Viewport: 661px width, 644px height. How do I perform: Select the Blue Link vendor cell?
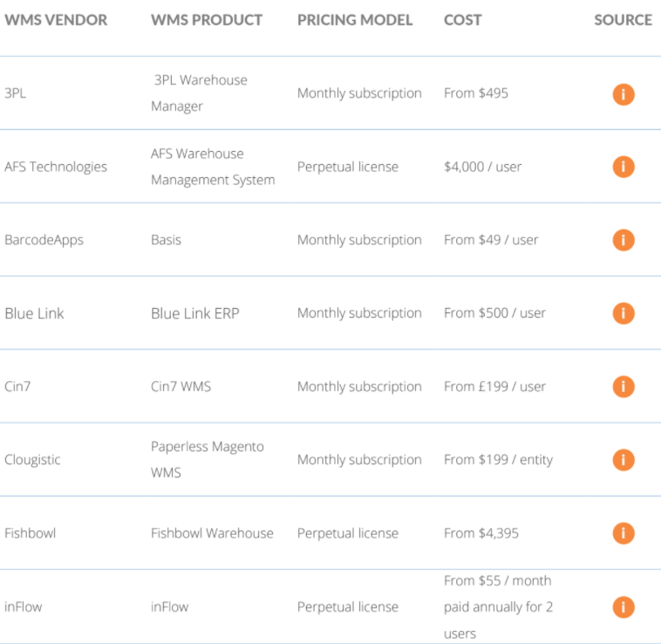(x=34, y=313)
